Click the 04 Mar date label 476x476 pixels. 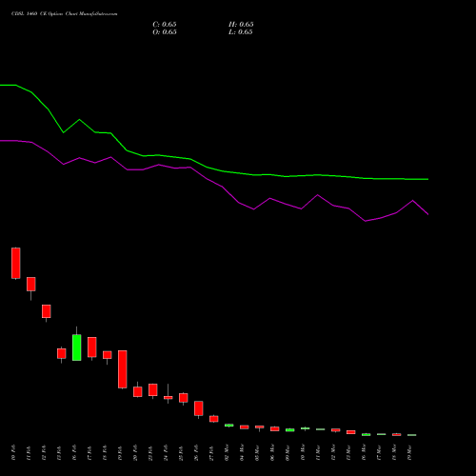tap(242, 452)
